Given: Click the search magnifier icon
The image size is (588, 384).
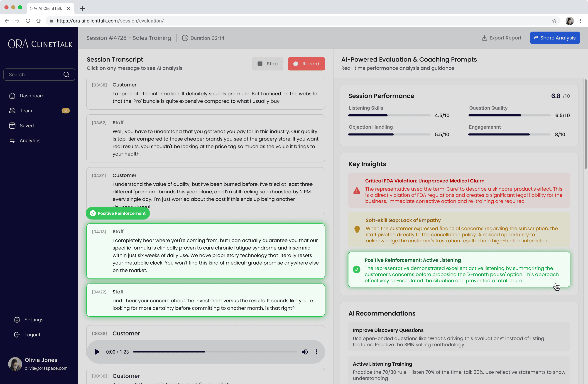Looking at the screenshot, I should pyautogui.click(x=66, y=75).
